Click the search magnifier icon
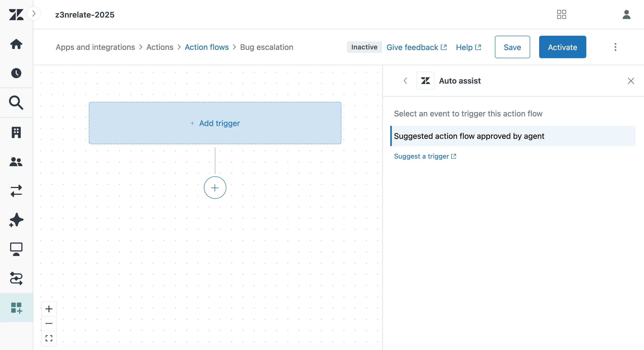Viewport: 644px width, 350px height. [16, 103]
